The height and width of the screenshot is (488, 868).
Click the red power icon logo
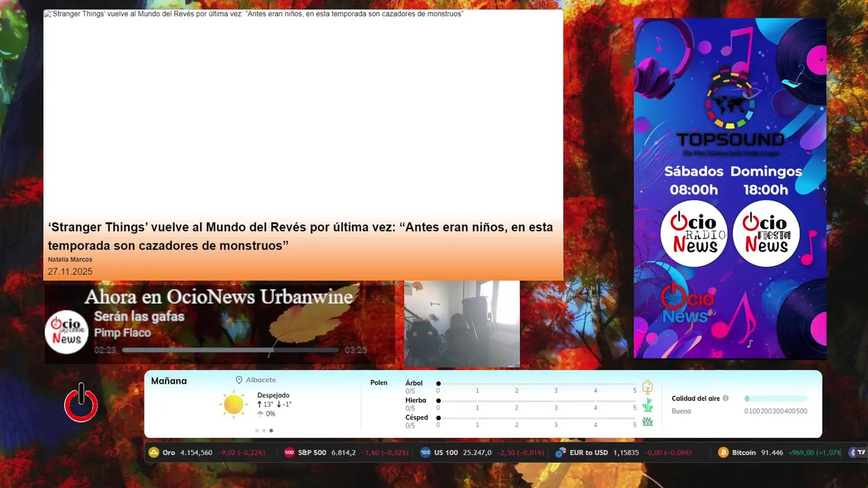[x=81, y=403]
